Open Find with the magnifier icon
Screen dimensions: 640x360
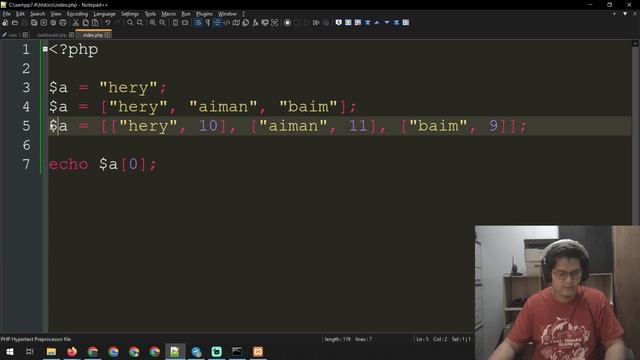tap(130, 23)
